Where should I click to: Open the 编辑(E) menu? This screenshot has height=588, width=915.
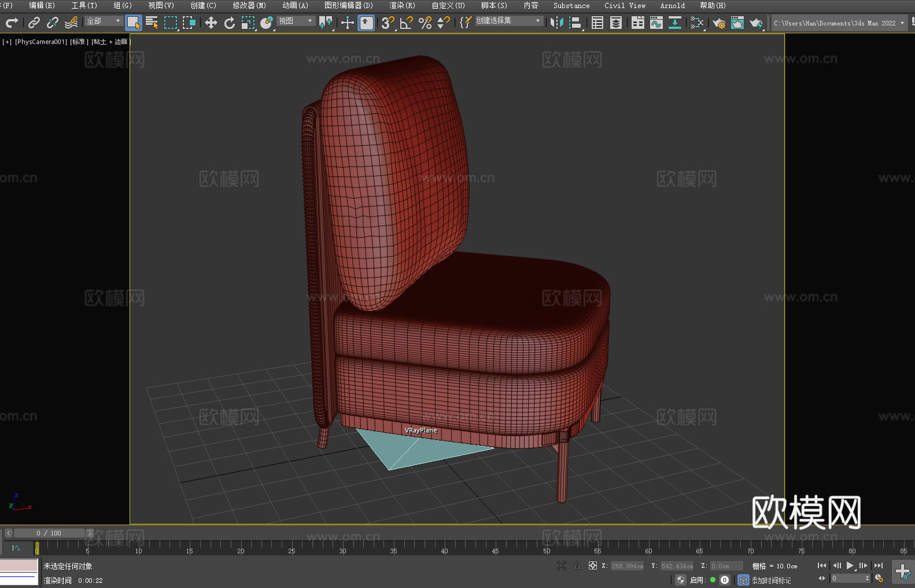point(42,5)
